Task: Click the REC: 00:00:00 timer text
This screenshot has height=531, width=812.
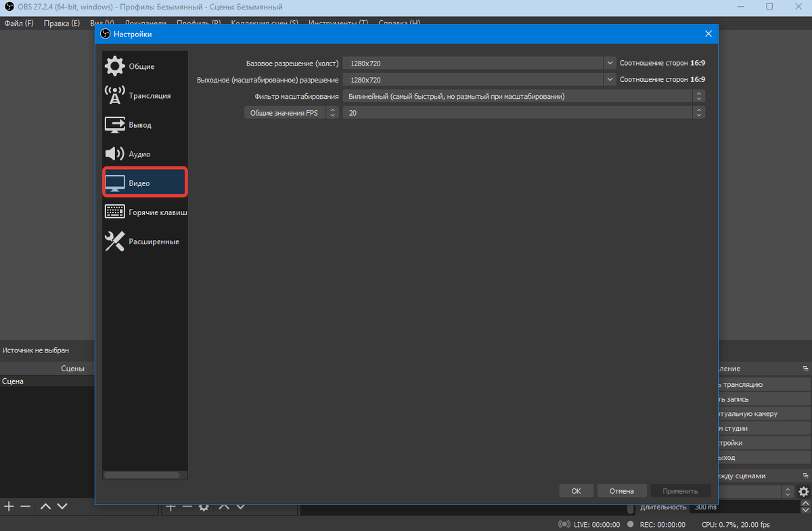Action: pos(662,524)
